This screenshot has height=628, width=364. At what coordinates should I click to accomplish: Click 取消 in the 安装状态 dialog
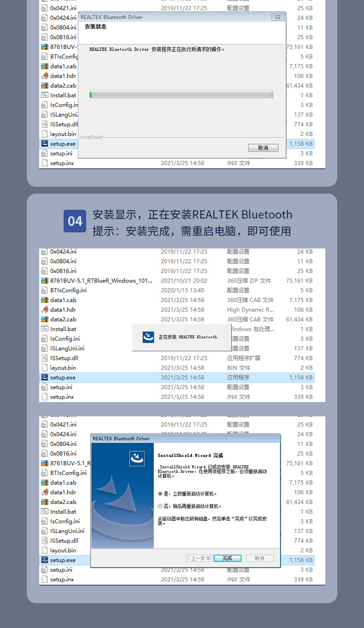(263, 148)
